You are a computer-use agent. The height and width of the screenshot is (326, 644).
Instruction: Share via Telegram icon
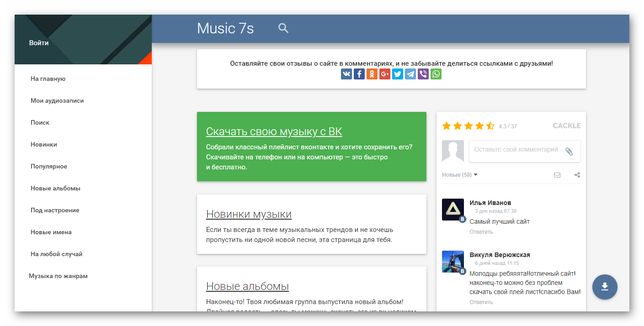pos(410,74)
